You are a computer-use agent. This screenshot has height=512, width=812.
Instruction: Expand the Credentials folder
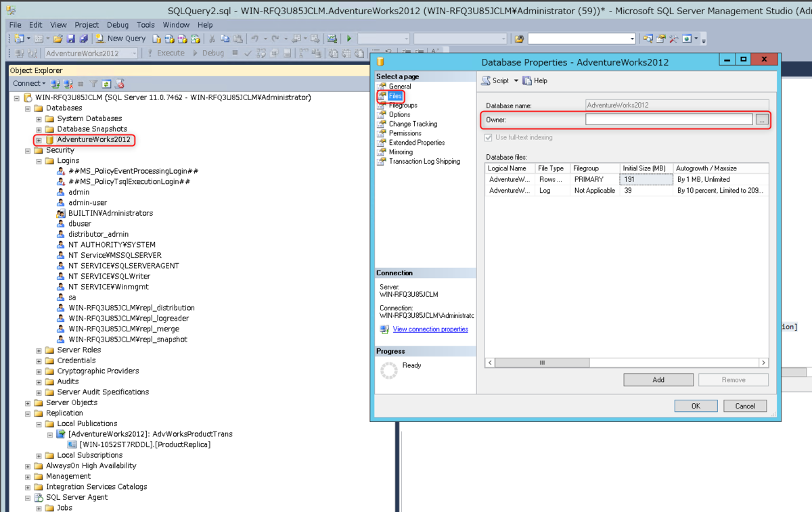click(39, 360)
